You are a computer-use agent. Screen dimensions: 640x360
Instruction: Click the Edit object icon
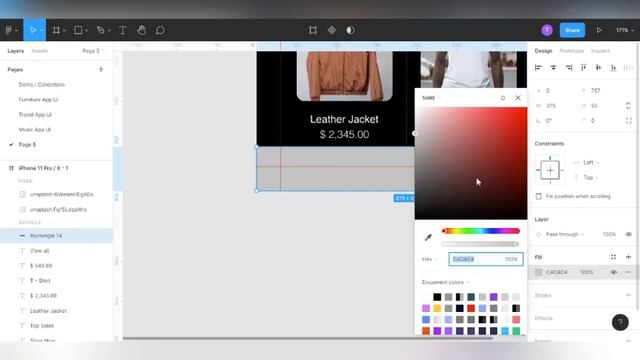pos(313,30)
